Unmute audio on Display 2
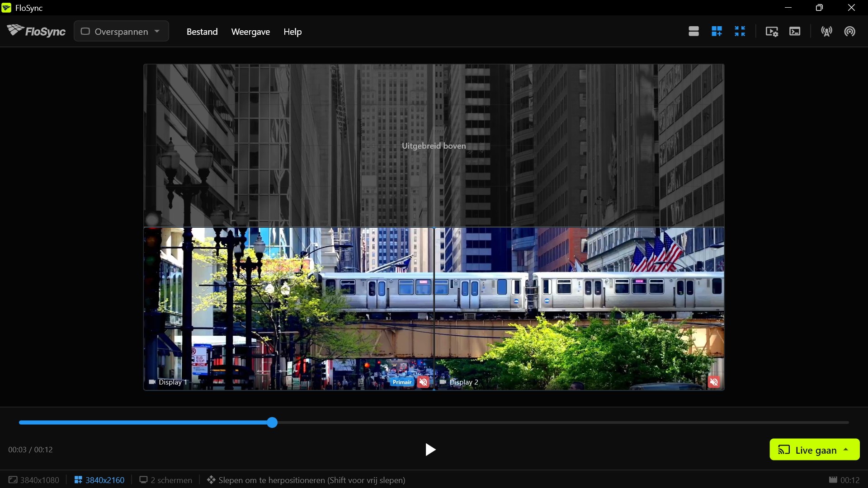 (x=714, y=382)
